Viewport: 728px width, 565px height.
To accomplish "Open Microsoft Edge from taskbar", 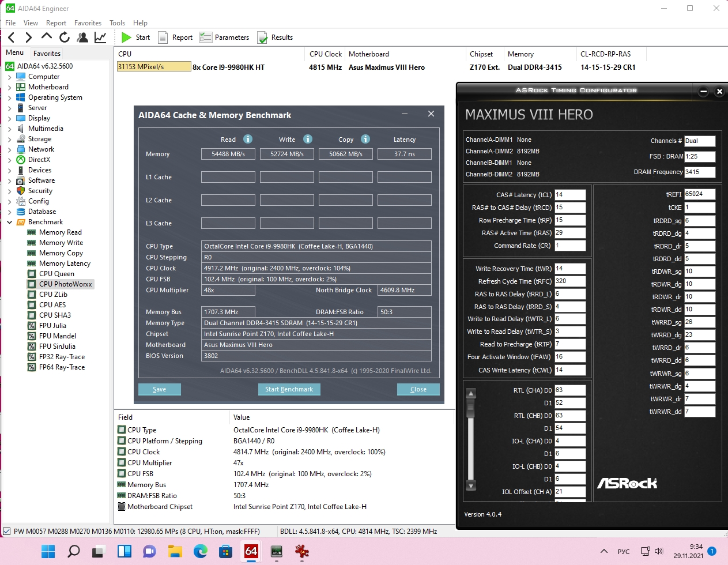I will coord(201,551).
